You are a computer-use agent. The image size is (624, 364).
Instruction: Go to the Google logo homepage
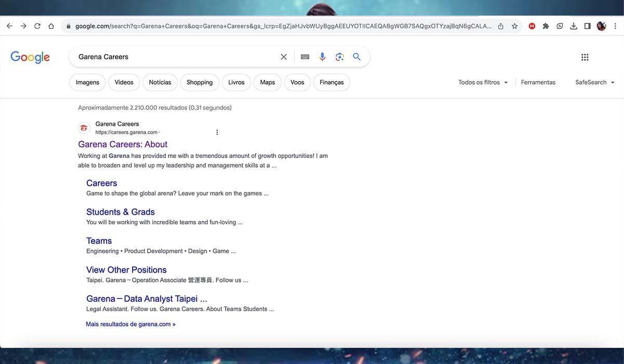pyautogui.click(x=30, y=57)
